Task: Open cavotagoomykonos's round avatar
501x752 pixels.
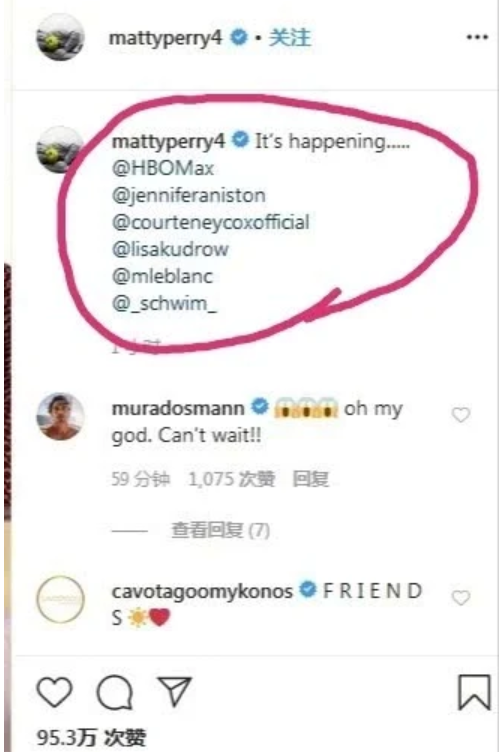Action: click(x=60, y=599)
